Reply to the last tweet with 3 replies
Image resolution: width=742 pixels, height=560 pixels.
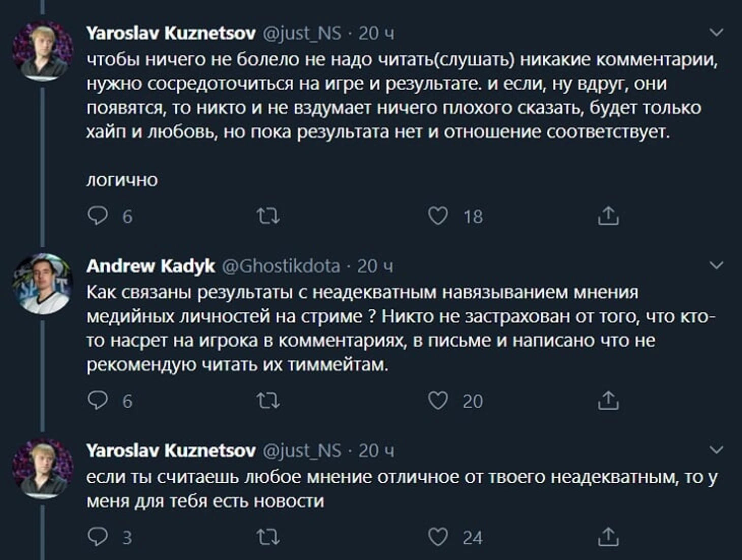pos(98,537)
